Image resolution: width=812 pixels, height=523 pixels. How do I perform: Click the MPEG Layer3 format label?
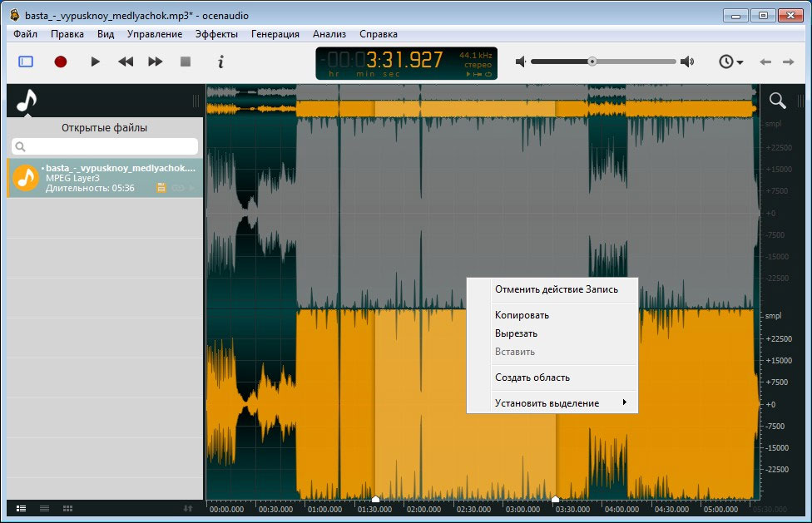[x=72, y=178]
